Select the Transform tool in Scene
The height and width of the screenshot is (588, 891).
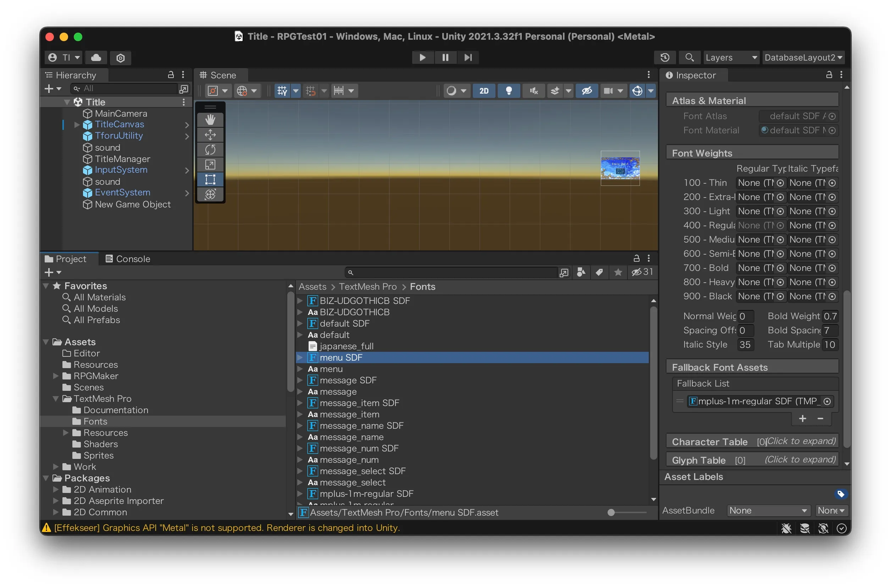tap(210, 194)
